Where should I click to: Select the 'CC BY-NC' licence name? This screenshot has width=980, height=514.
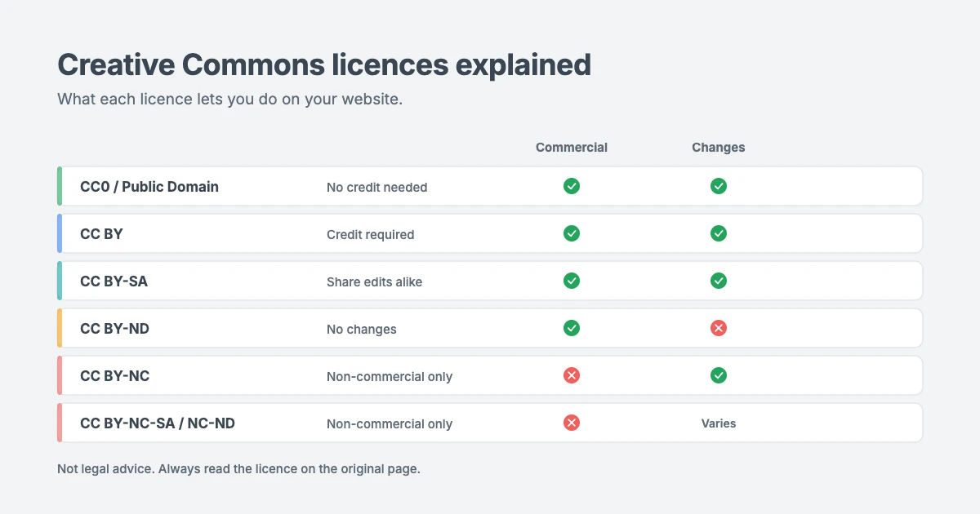pyautogui.click(x=114, y=376)
